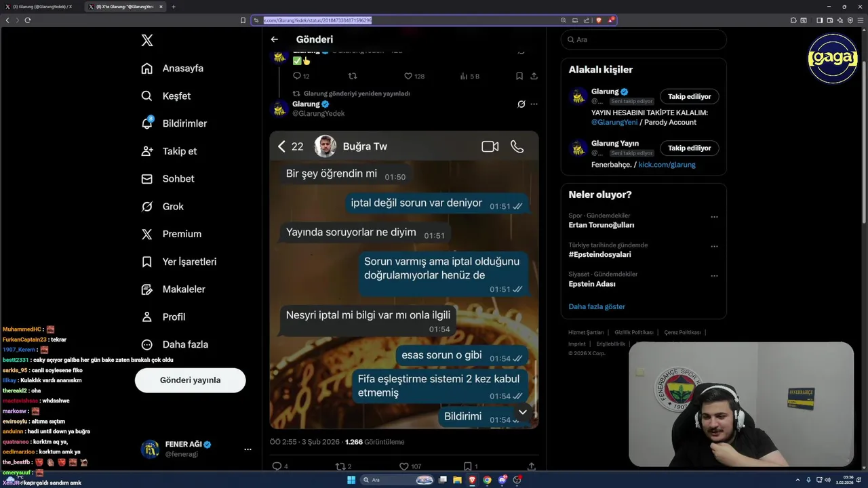The width and height of the screenshot is (868, 488).
Task: Click the Ara search field on X
Action: pos(644,40)
